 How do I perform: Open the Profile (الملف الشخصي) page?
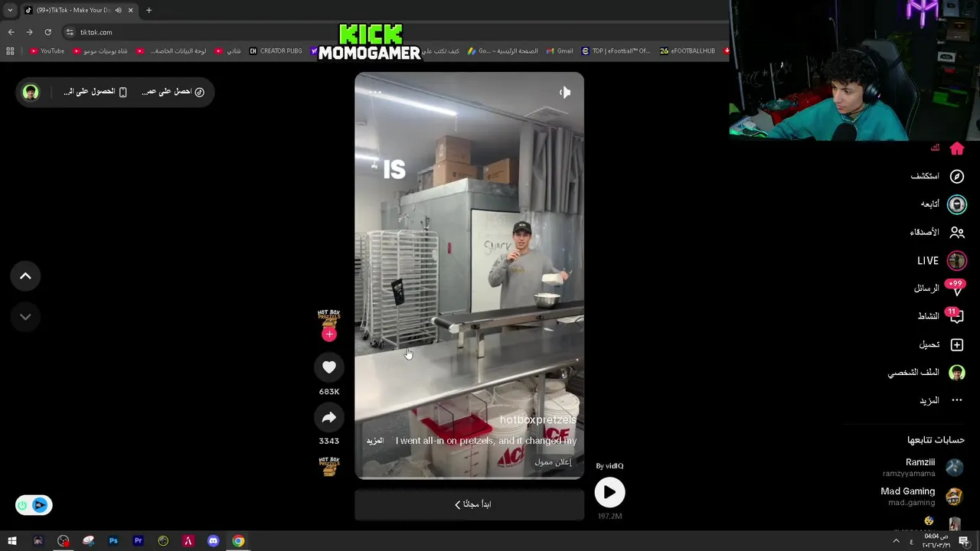926,373
